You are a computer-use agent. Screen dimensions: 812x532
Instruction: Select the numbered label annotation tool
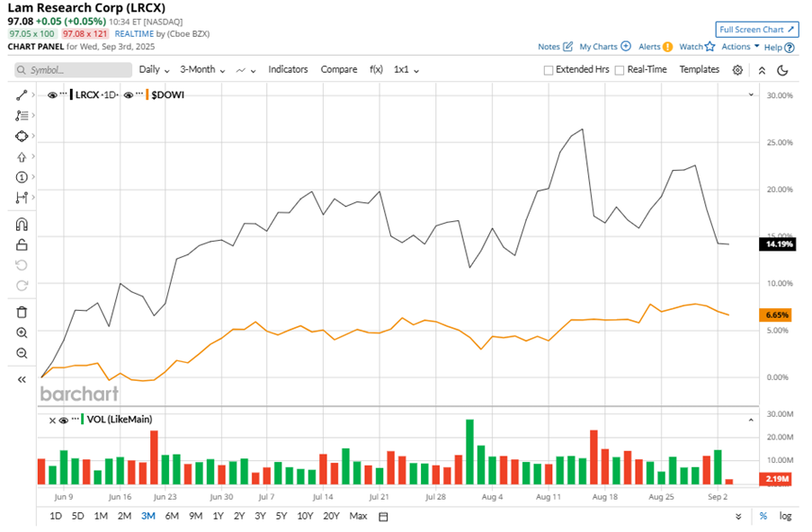(22, 178)
